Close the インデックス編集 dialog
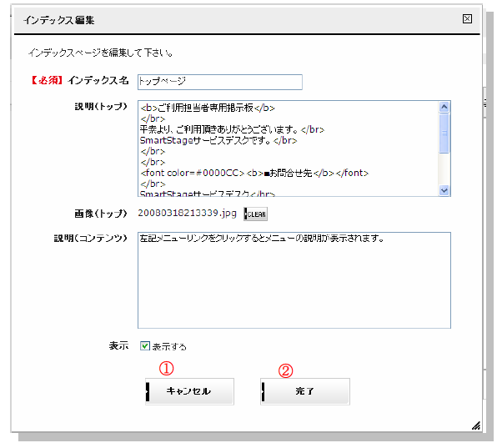The image size is (497, 448). [x=467, y=18]
